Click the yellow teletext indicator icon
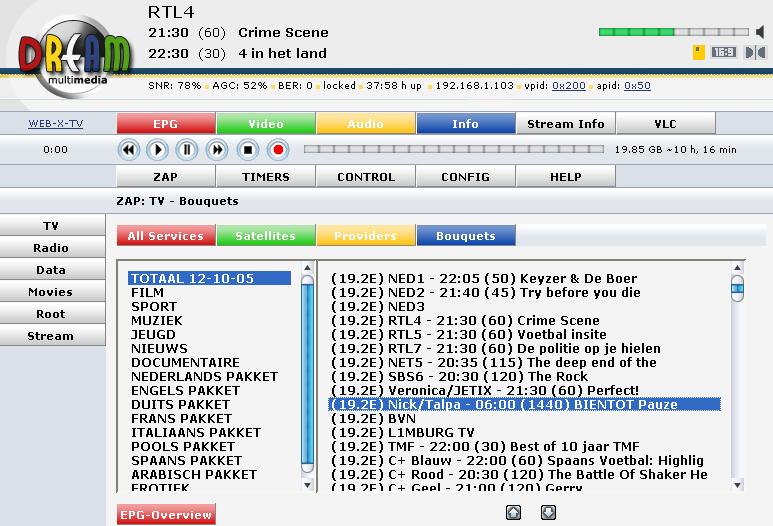 coord(699,52)
